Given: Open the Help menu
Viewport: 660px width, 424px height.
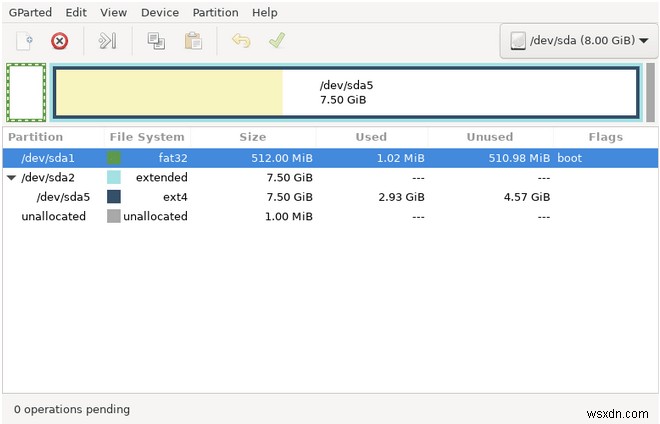Looking at the screenshot, I should pos(265,13).
